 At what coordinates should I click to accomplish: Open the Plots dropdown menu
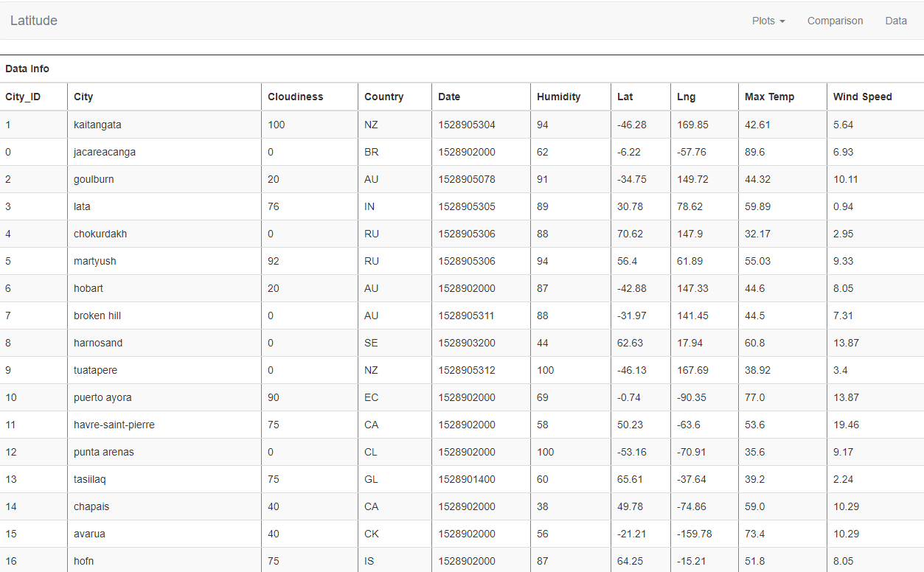tap(768, 21)
